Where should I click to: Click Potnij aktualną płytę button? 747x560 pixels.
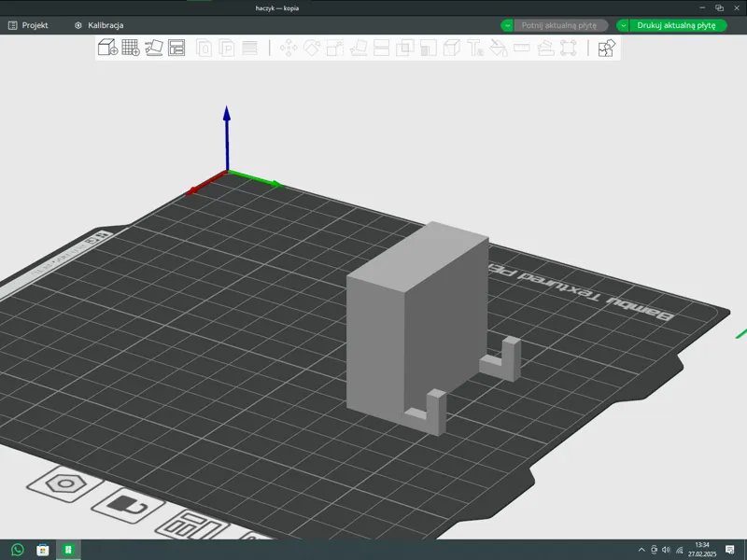[559, 25]
